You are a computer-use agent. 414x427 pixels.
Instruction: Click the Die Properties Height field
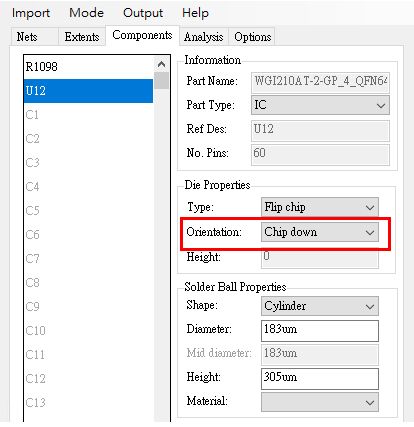point(320,257)
